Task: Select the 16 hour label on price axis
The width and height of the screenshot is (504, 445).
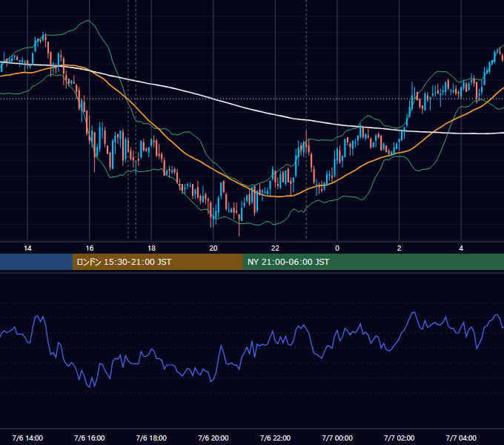Action: (90, 248)
